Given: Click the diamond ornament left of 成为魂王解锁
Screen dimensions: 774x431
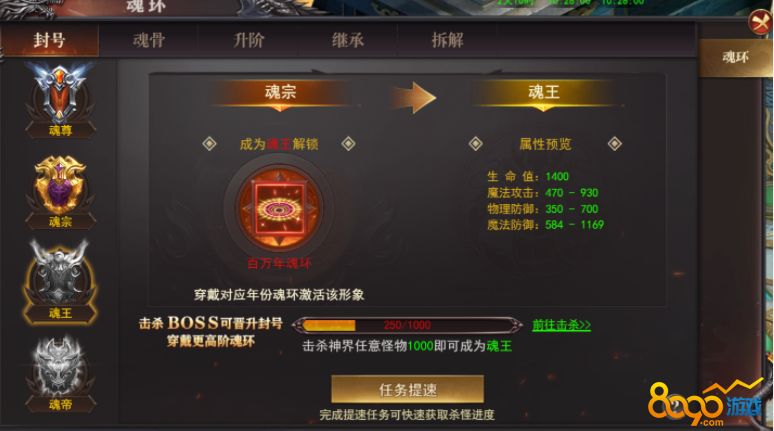Looking at the screenshot, I should click(x=209, y=144).
